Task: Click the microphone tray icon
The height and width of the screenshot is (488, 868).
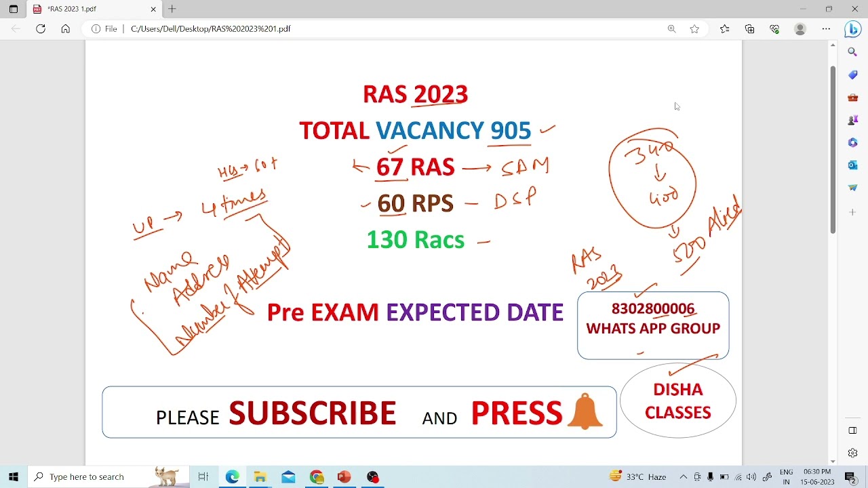Action: click(x=710, y=476)
